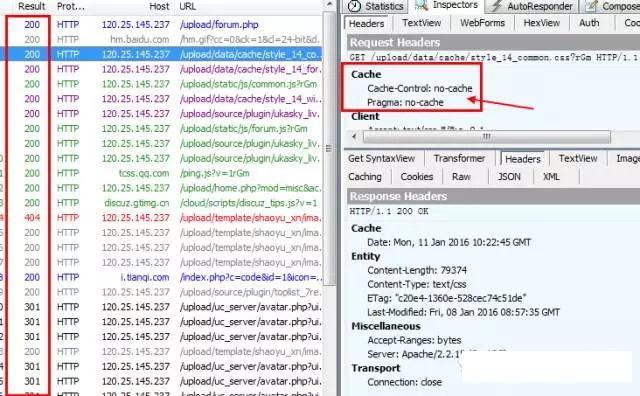Click the session list vertical scrollbar thumb
Viewport: 640px width, 396px height.
click(329, 148)
